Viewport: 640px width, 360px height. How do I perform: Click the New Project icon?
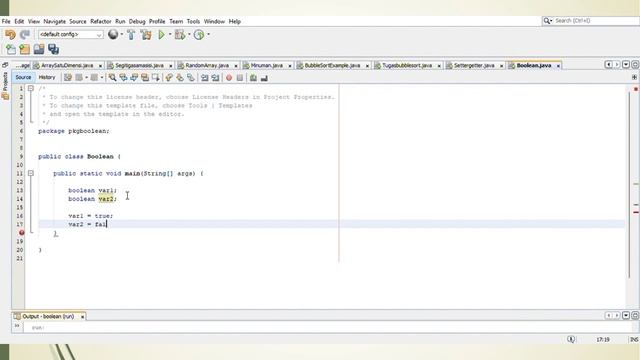tap(24, 49)
